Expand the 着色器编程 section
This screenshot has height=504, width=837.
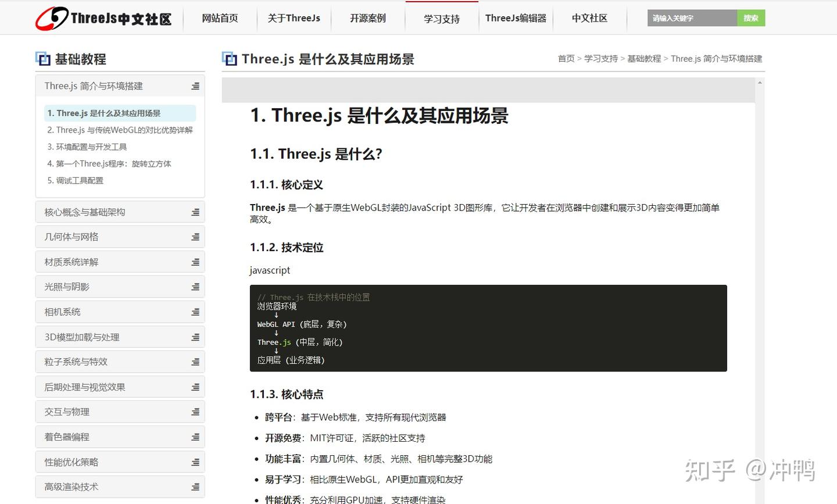coord(120,437)
